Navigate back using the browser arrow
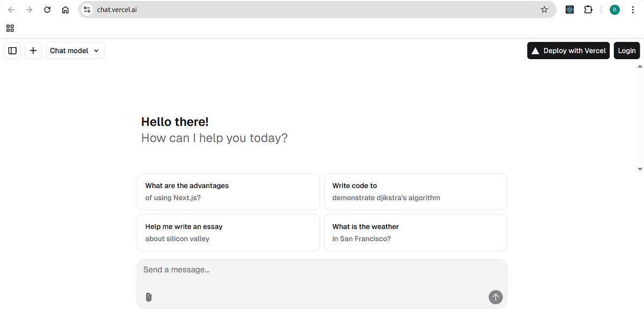The height and width of the screenshot is (317, 644). tap(11, 9)
